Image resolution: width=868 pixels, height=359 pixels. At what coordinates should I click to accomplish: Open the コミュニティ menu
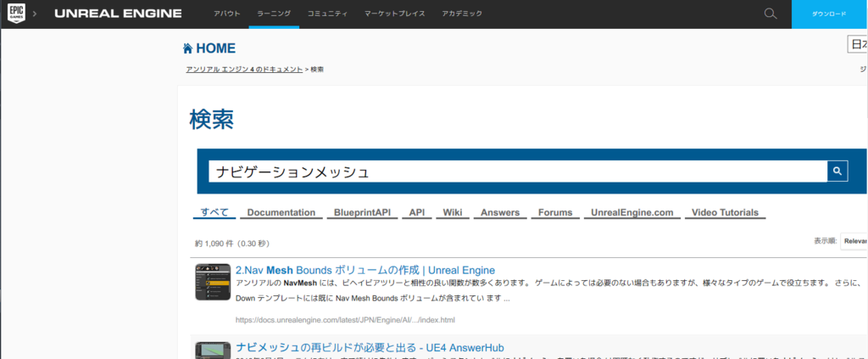[x=327, y=14]
